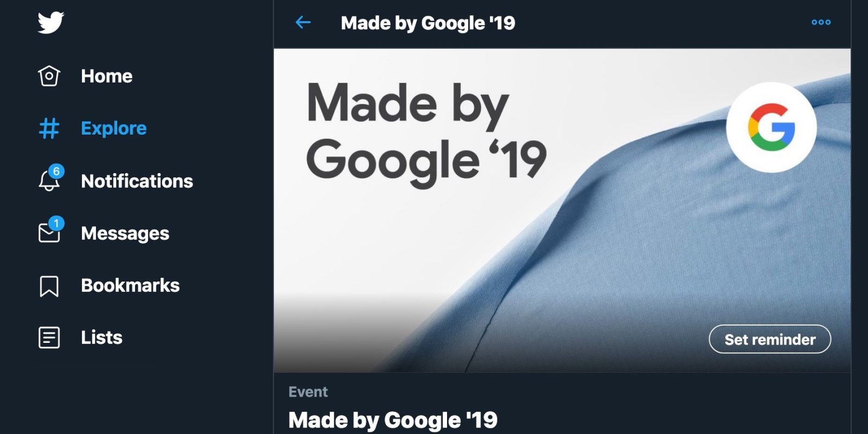Click the Messages envelope icon

tap(49, 233)
